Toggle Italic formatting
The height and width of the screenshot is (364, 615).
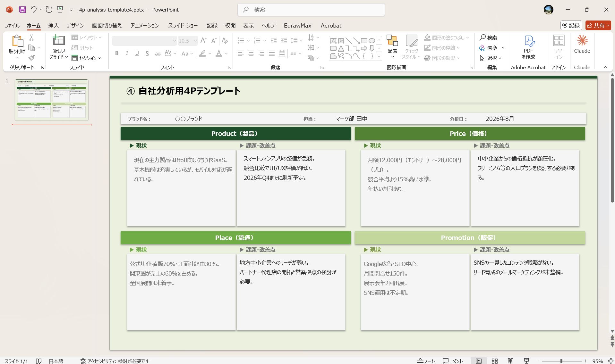(127, 53)
